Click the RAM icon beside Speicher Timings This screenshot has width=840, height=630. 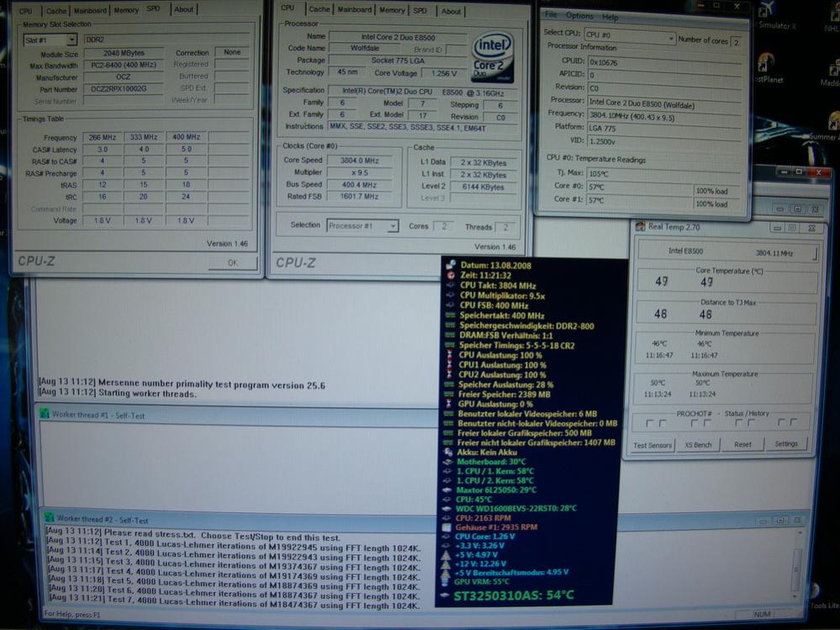[450, 345]
